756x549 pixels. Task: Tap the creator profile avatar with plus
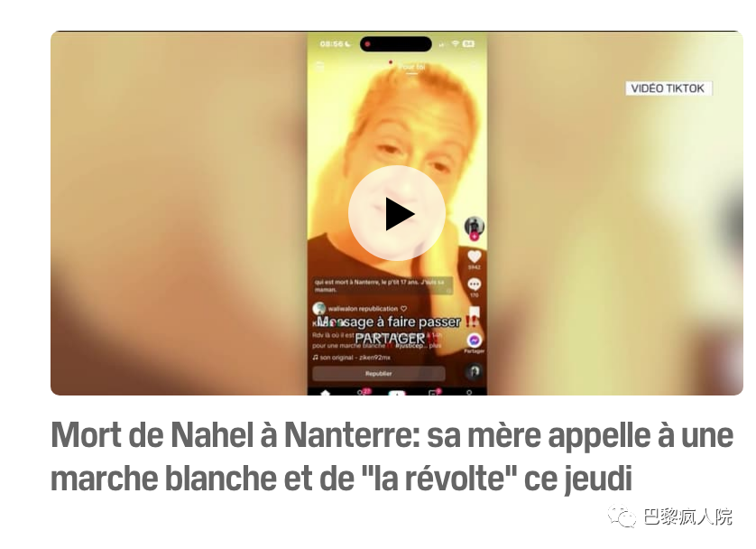pyautogui.click(x=475, y=228)
